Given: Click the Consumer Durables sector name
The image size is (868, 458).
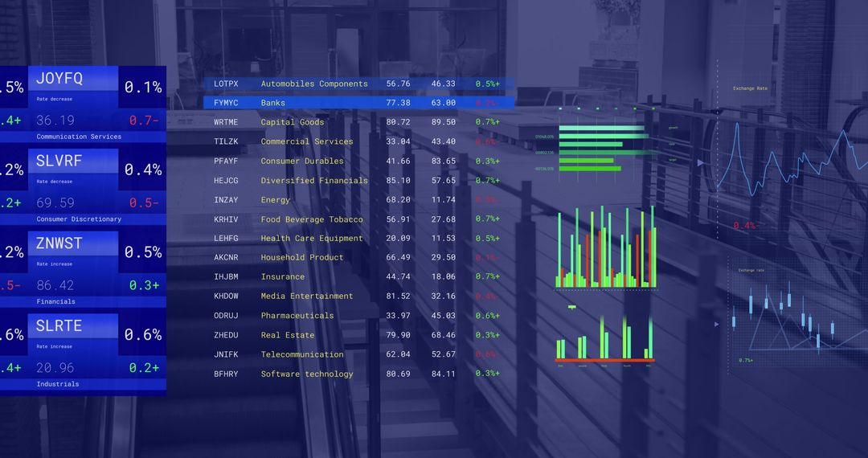Looking at the screenshot, I should [302, 161].
